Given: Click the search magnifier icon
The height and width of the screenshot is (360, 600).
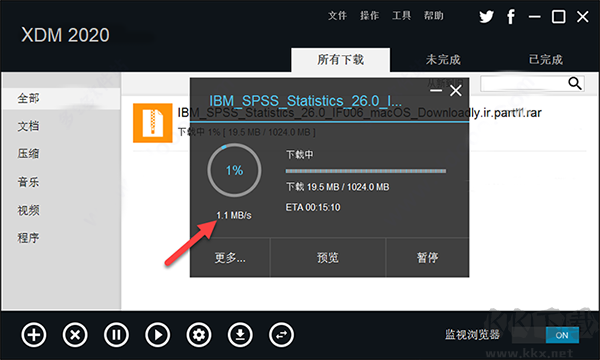Looking at the screenshot, I should (x=575, y=83).
